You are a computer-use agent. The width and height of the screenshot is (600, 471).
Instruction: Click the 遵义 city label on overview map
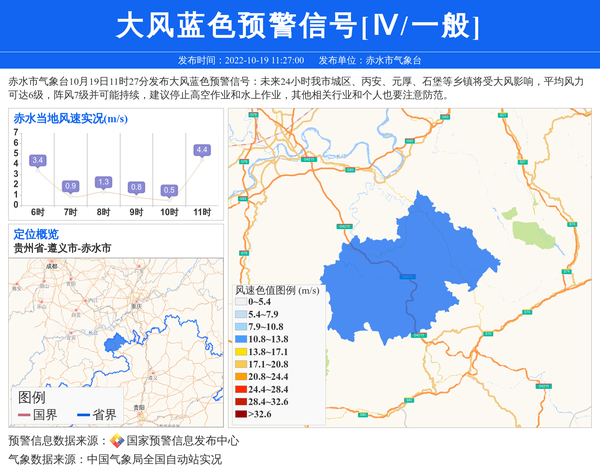(153, 377)
